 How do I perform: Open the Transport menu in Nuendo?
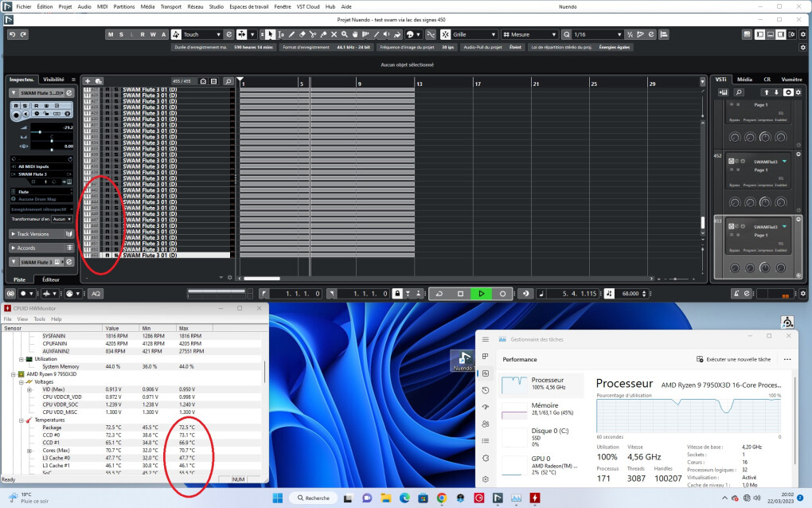171,6
